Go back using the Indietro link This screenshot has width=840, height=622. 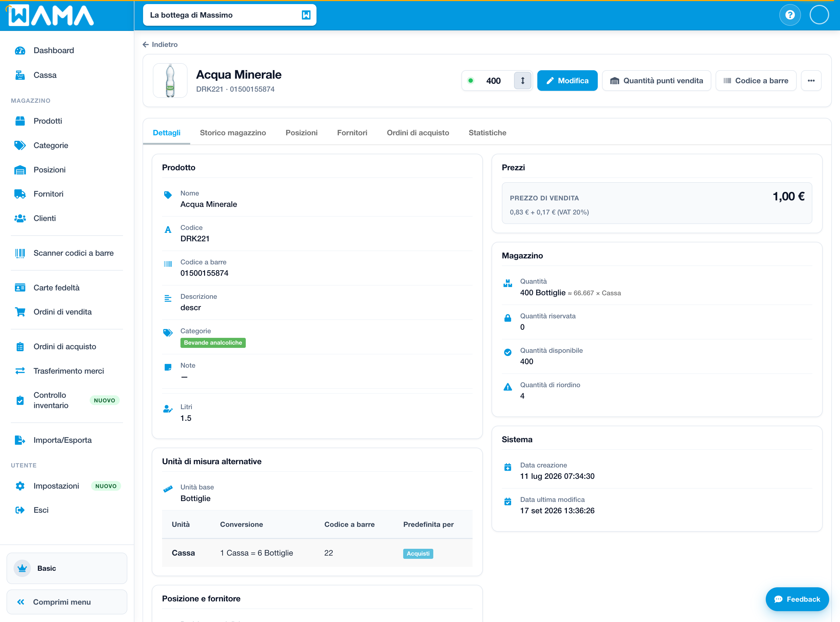160,44
